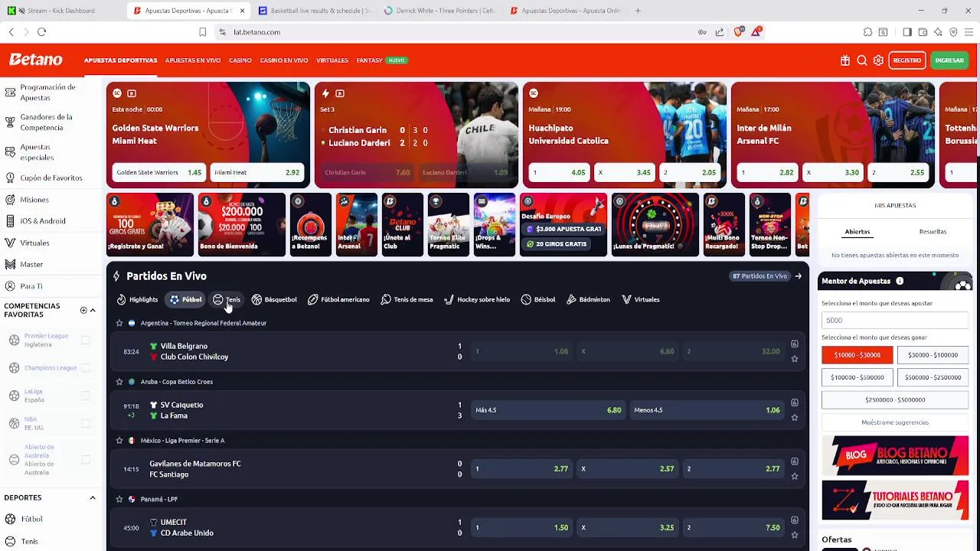The image size is (980, 551).
Task: Open new browser tab with plus button
Action: click(638, 11)
